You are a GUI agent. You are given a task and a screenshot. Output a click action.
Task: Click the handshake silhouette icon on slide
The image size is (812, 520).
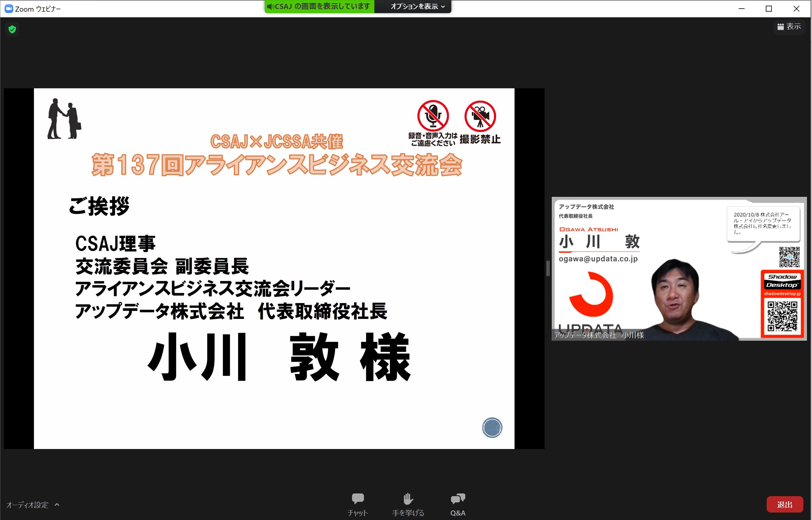pos(64,118)
